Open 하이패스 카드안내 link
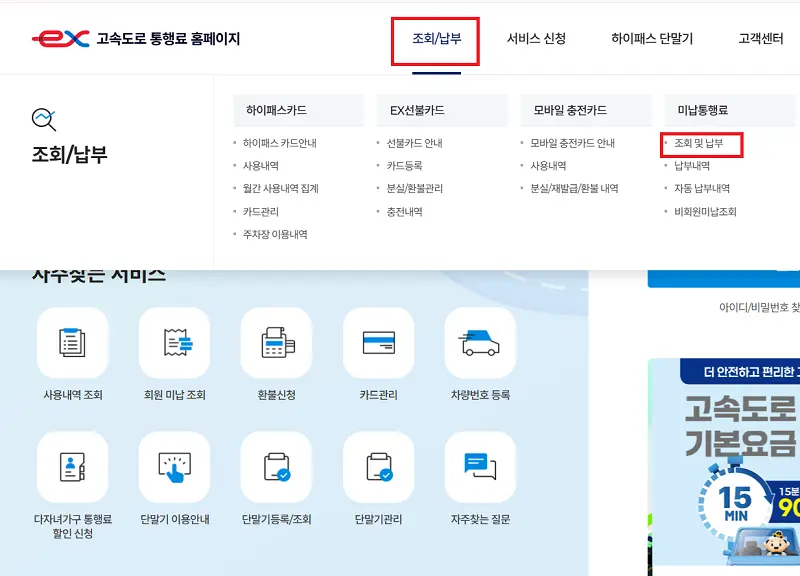Image resolution: width=800 pixels, height=576 pixels. point(280,143)
